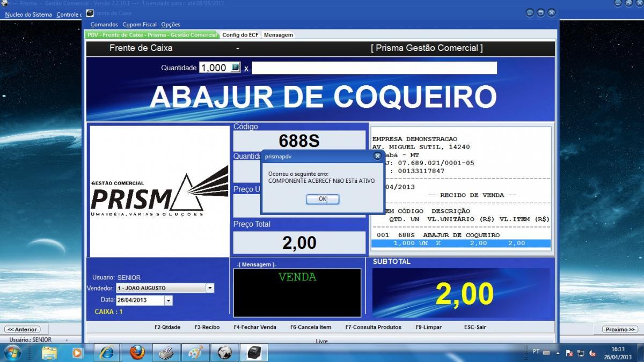Launch Internet Explorer from the taskbar
The height and width of the screenshot is (362, 644).
click(107, 352)
